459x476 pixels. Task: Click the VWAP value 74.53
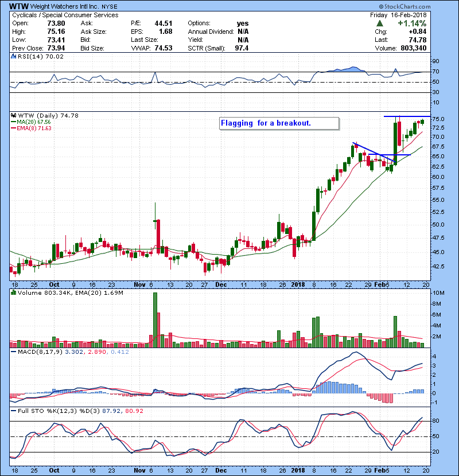tap(164, 48)
